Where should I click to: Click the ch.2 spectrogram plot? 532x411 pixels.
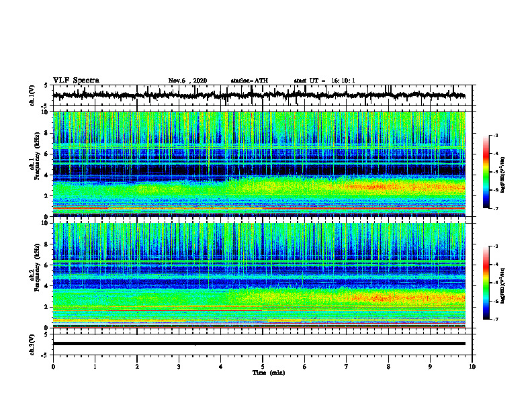tap(259, 275)
